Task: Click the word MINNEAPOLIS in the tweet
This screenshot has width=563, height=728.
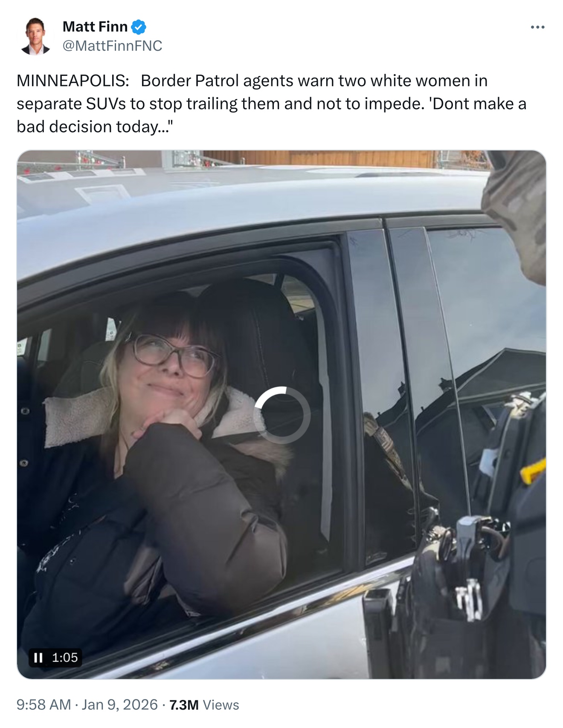Action: (73, 81)
